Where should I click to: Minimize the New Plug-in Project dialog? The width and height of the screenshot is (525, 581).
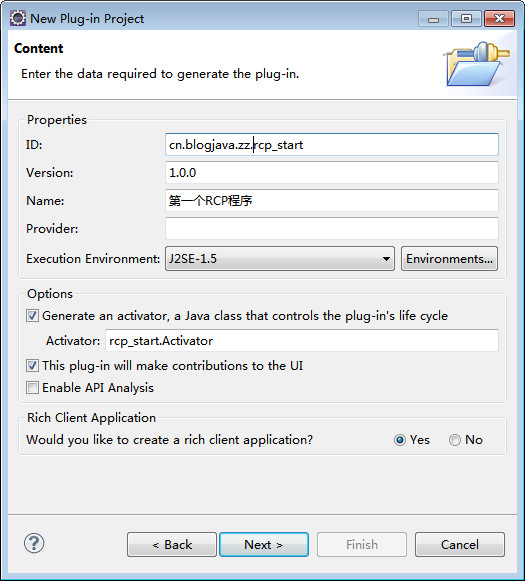433,19
